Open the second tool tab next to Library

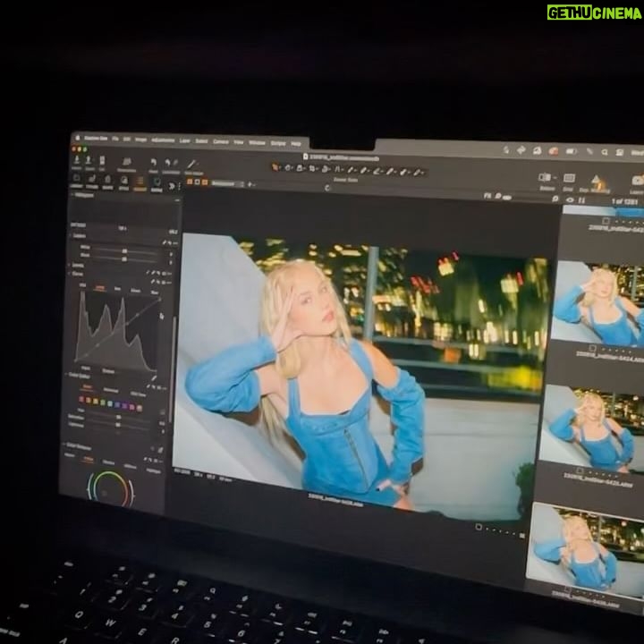[x=92, y=179]
